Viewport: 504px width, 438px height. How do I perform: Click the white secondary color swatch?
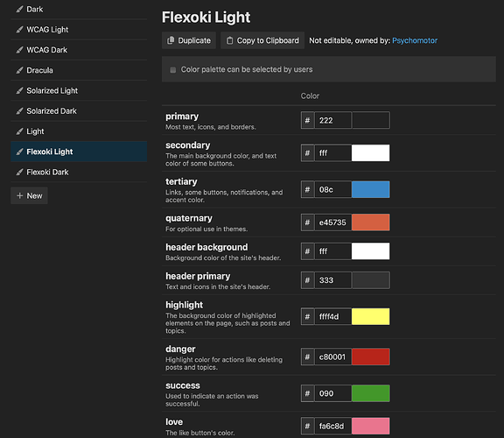pos(371,153)
